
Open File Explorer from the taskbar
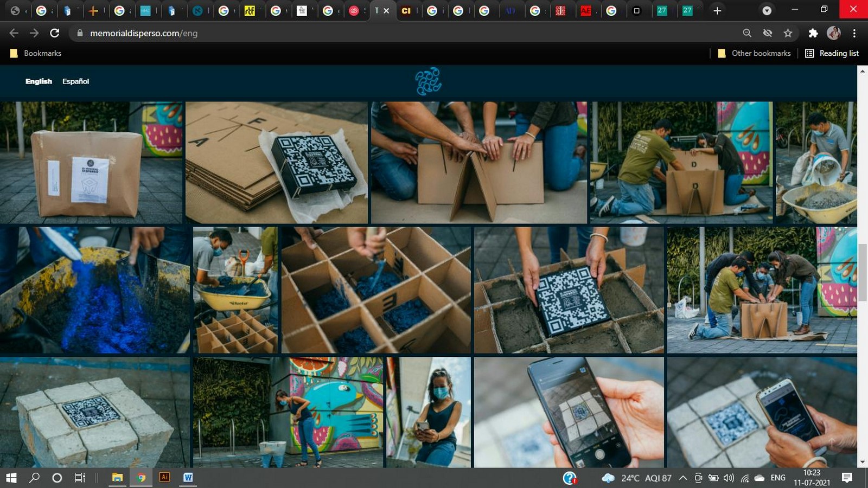117,478
